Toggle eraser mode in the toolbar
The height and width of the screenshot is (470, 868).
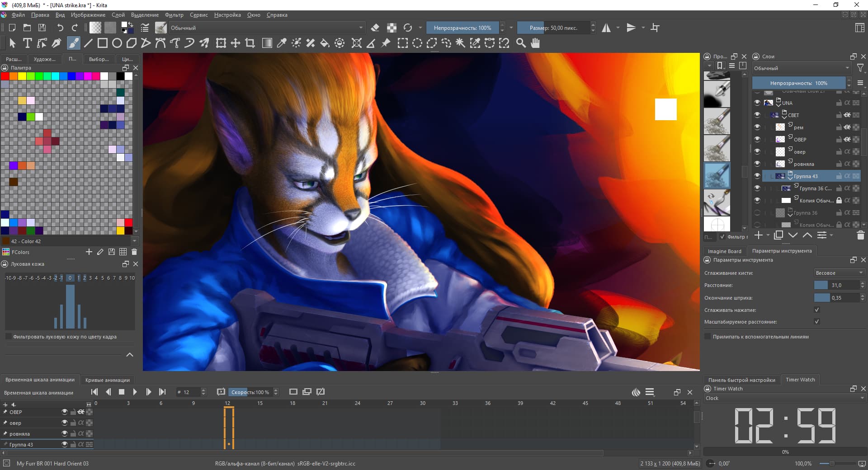click(x=375, y=28)
